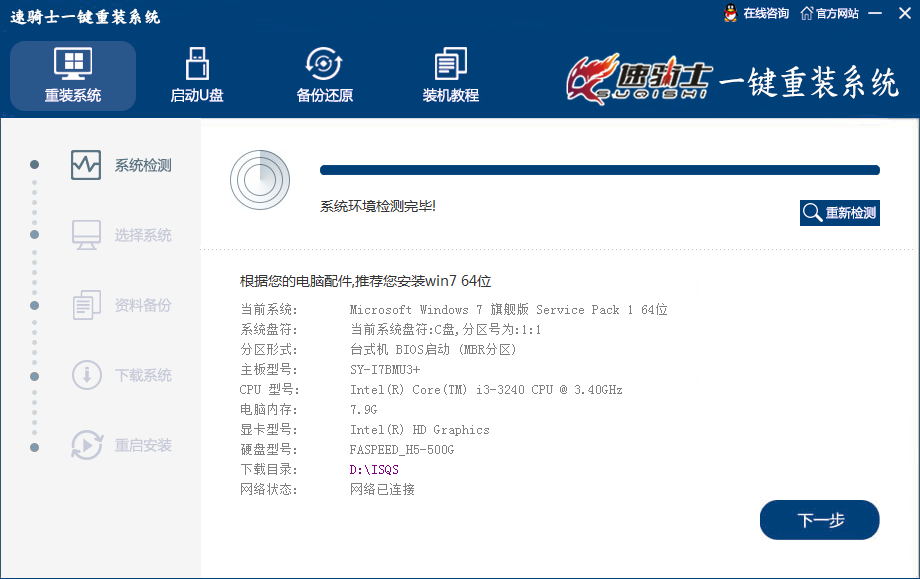Open the 重装系统 tab

click(73, 76)
